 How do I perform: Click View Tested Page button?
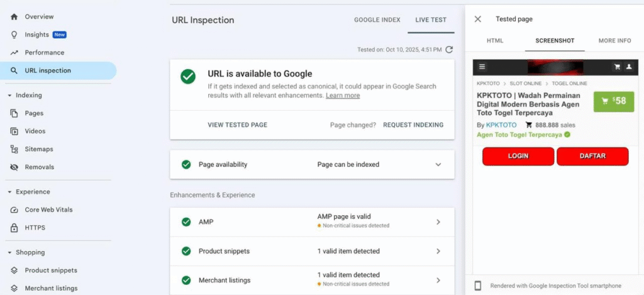(x=237, y=125)
